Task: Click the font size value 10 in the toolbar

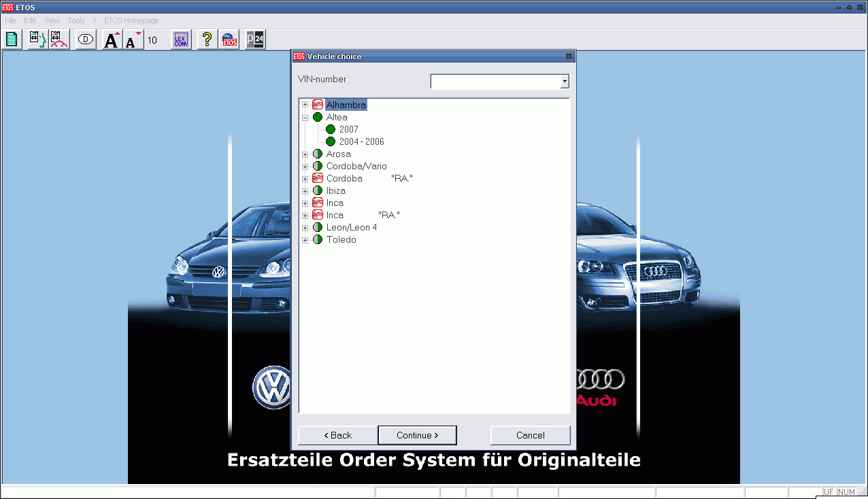Action: pos(152,40)
